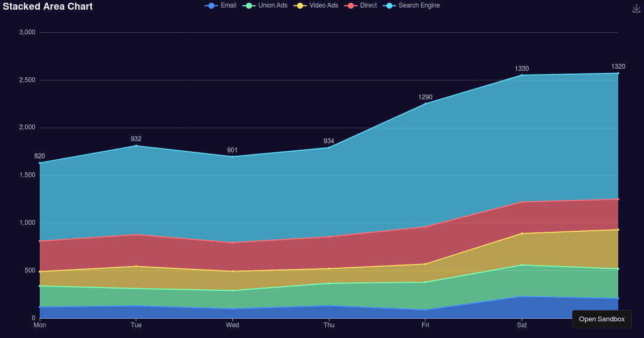The width and height of the screenshot is (644, 338).
Task: Click the Open Sandbox button
Action: click(602, 319)
